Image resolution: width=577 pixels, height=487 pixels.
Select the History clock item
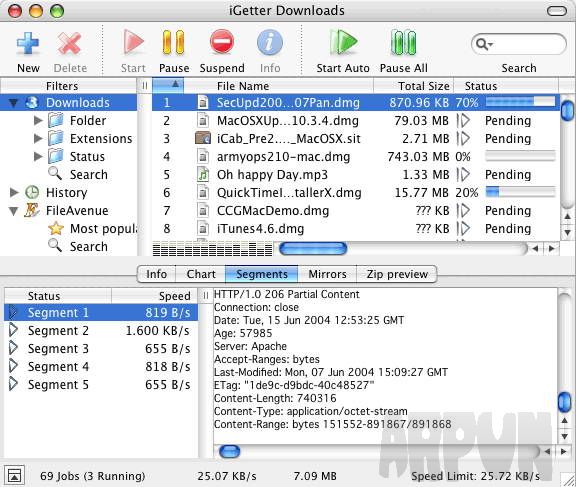tap(32, 192)
